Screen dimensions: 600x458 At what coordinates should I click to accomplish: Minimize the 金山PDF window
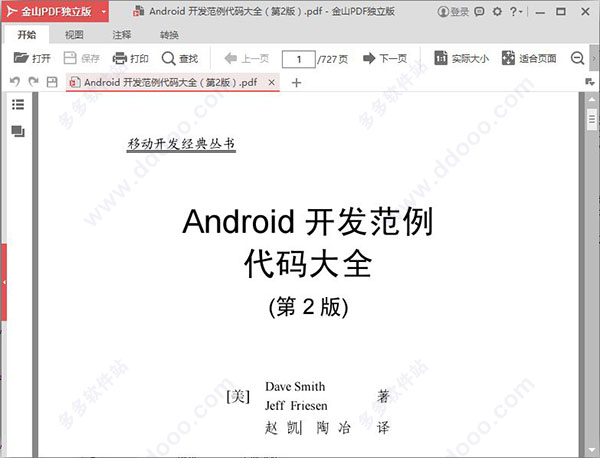click(x=540, y=12)
